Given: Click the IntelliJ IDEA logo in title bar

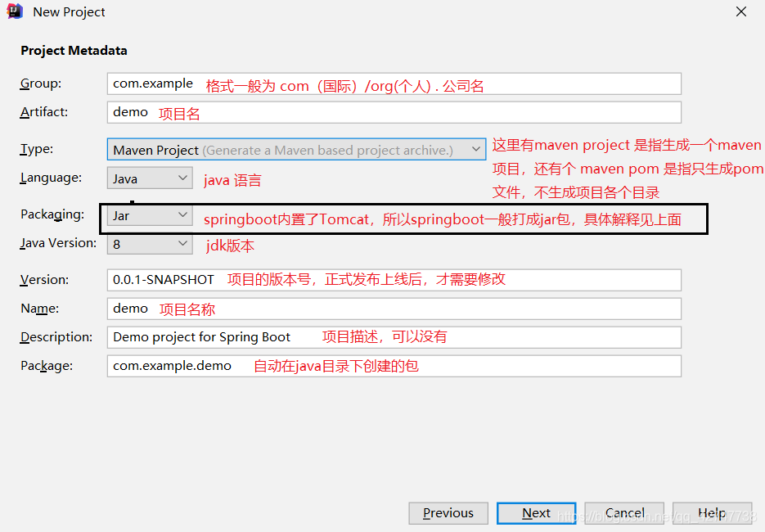Looking at the screenshot, I should coord(15,11).
